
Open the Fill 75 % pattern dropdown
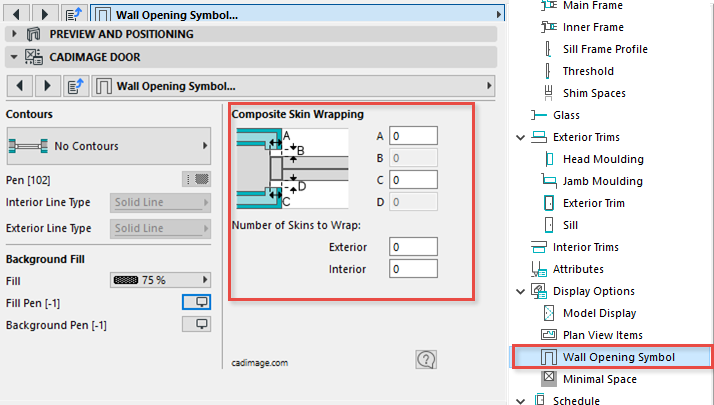160,280
